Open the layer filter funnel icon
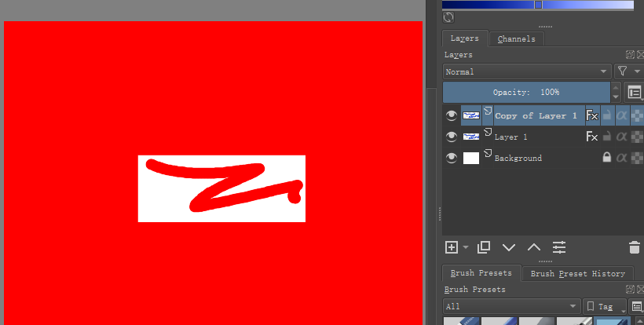The image size is (644, 325). (x=623, y=71)
